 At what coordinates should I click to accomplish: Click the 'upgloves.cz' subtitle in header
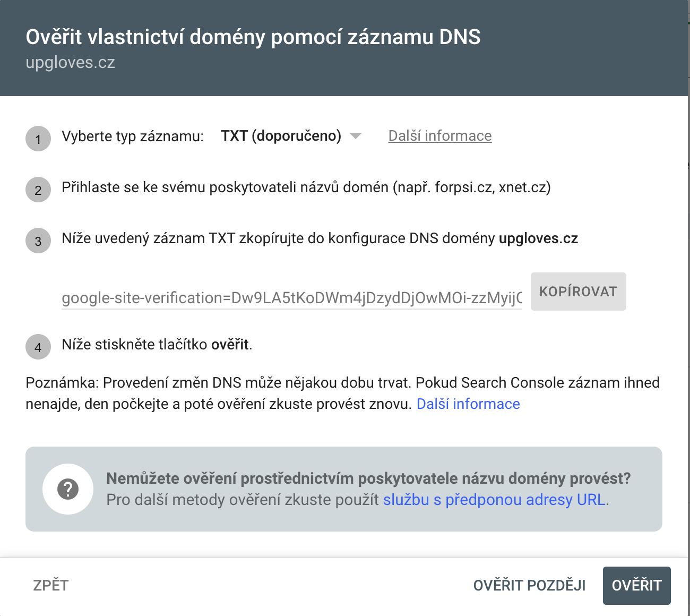(71, 63)
